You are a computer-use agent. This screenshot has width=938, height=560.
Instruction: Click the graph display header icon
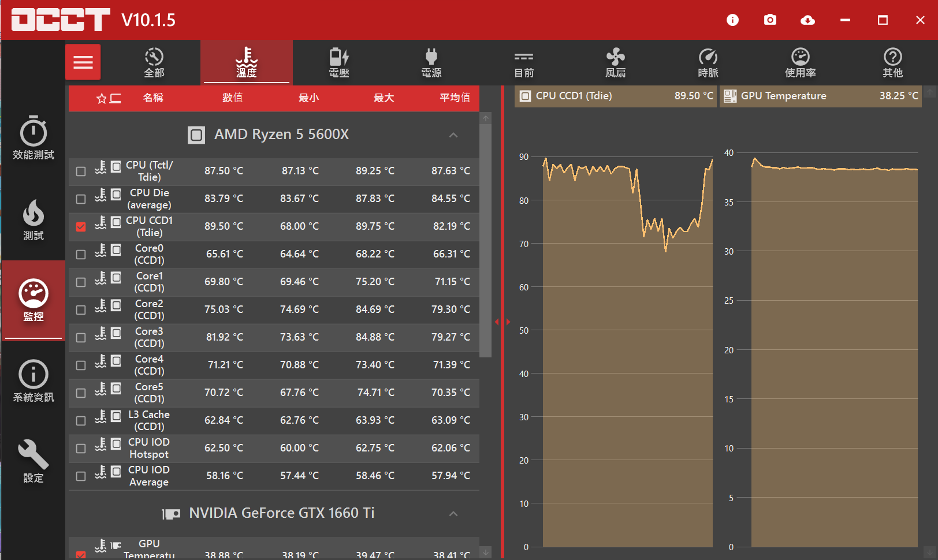tap(116, 98)
